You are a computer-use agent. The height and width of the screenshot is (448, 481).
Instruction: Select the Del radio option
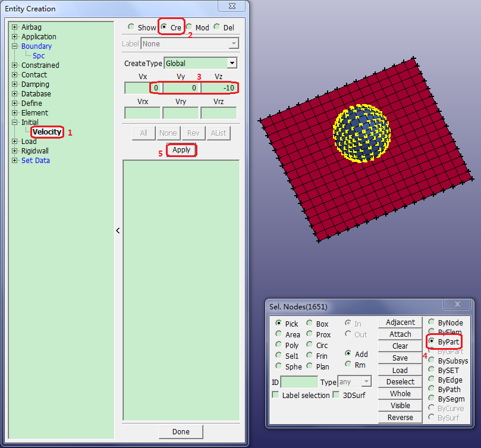tap(217, 27)
